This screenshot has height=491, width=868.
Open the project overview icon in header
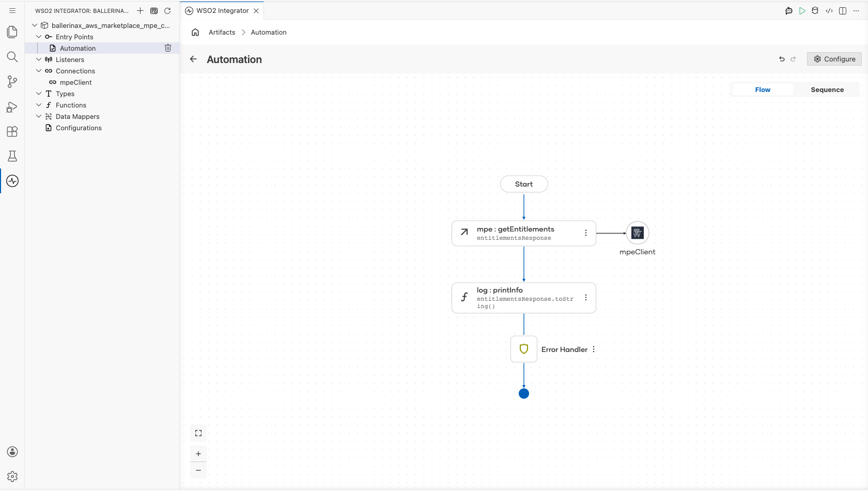(154, 10)
